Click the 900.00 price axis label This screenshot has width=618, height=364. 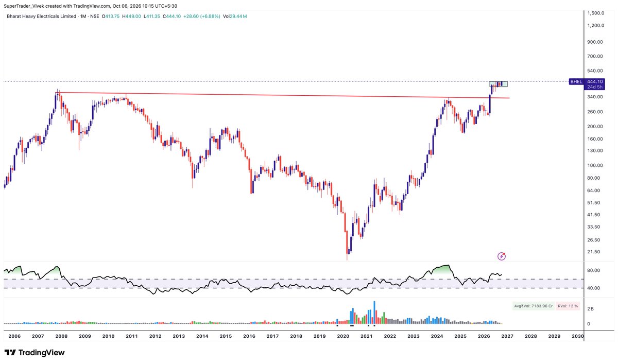pos(595,42)
